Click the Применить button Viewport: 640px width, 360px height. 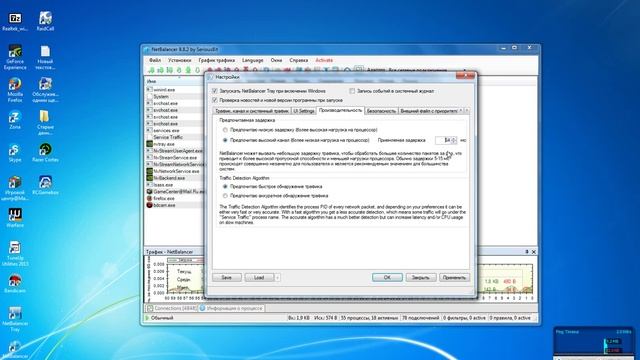point(454,278)
